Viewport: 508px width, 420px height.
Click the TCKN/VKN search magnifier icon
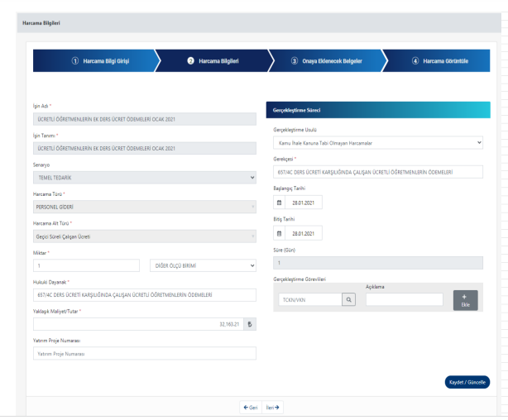pyautogui.click(x=348, y=299)
